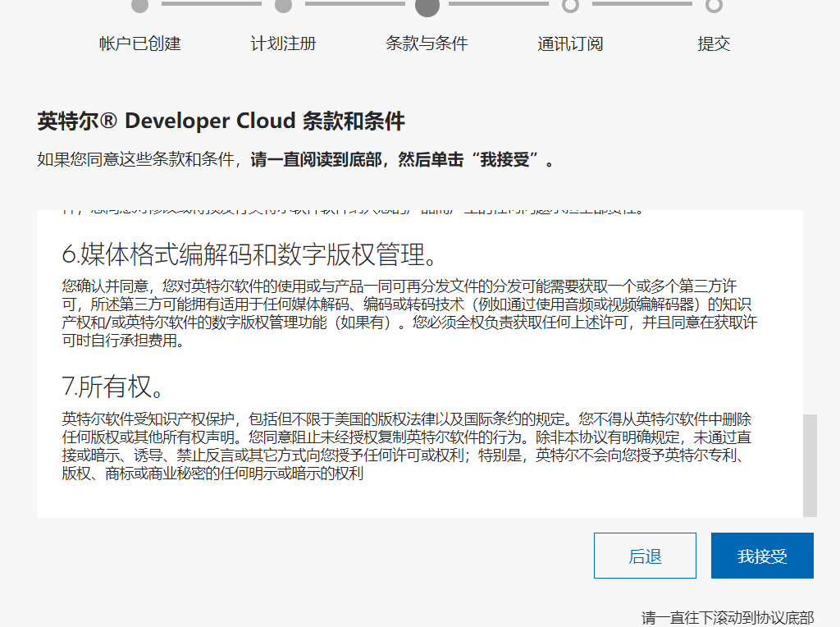Click the terms agreement scrollbar thumb
Image resolution: width=840 pixels, height=627 pixels.
(810, 465)
